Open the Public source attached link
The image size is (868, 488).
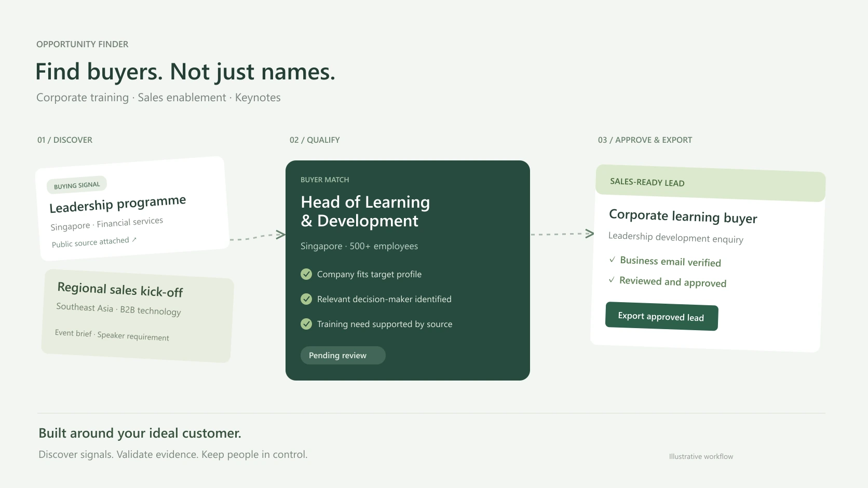click(x=94, y=242)
